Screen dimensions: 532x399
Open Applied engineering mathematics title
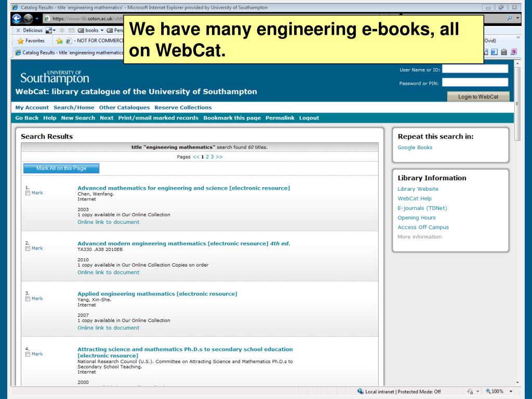[x=157, y=294]
